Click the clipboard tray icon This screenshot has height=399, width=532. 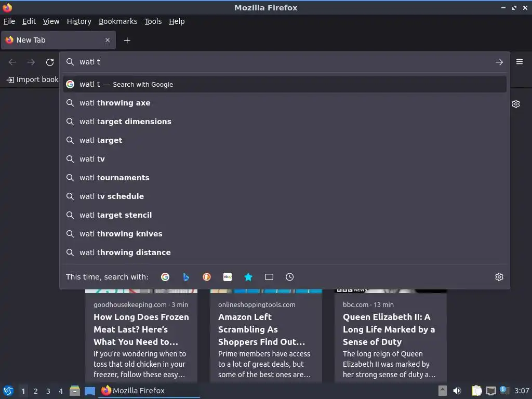(x=476, y=391)
